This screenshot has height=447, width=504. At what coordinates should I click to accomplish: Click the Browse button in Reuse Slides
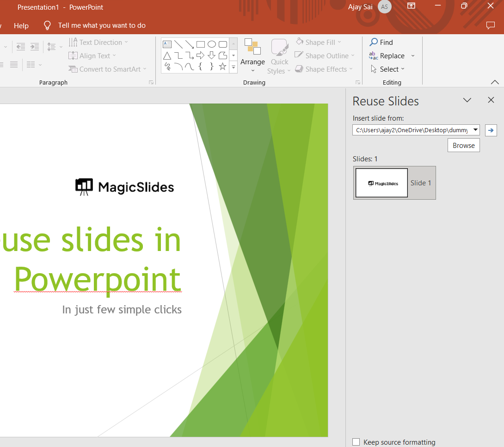[463, 145]
